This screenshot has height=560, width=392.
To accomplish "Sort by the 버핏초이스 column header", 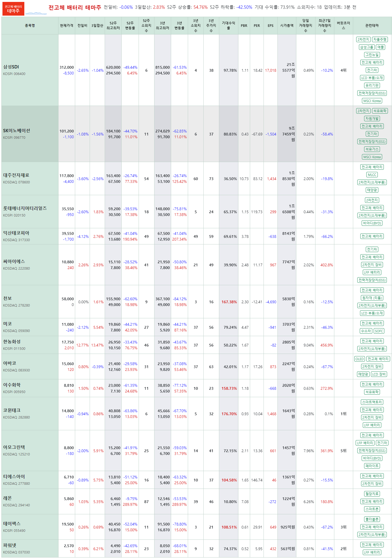I will click(343, 25).
